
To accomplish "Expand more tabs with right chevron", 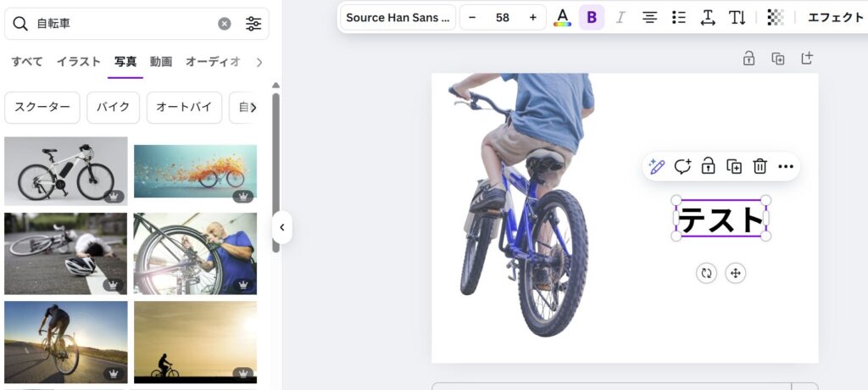I will (x=259, y=62).
